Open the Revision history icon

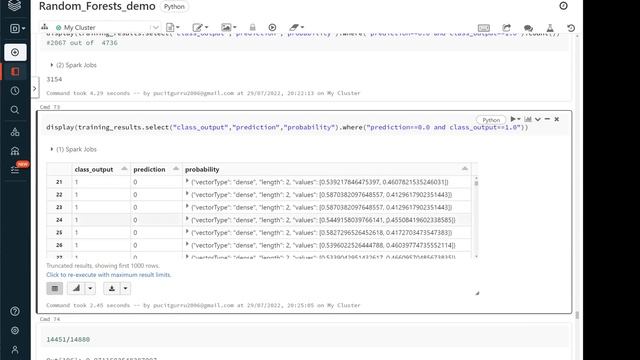coord(571,28)
